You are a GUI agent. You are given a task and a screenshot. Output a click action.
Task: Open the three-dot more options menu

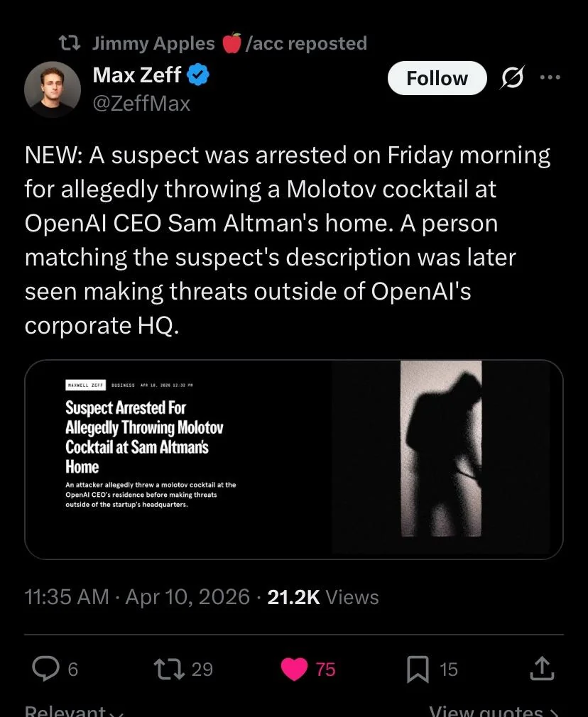point(550,78)
